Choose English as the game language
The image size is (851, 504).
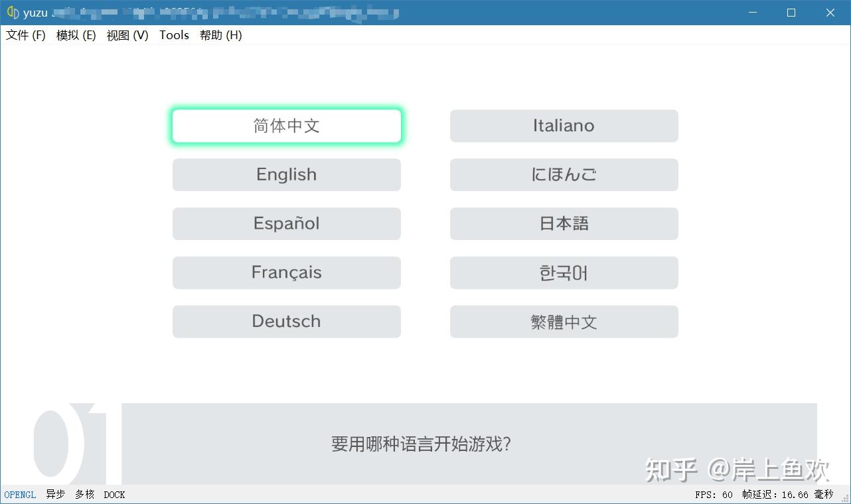click(287, 175)
